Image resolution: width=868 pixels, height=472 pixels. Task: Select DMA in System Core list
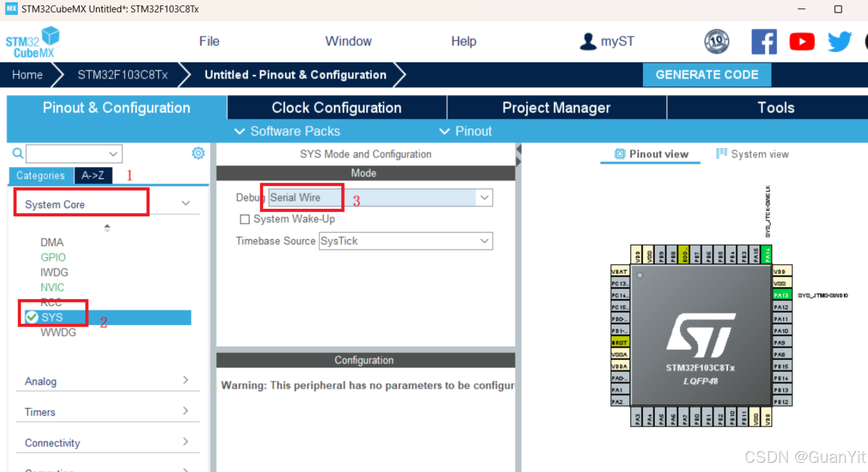click(52, 243)
